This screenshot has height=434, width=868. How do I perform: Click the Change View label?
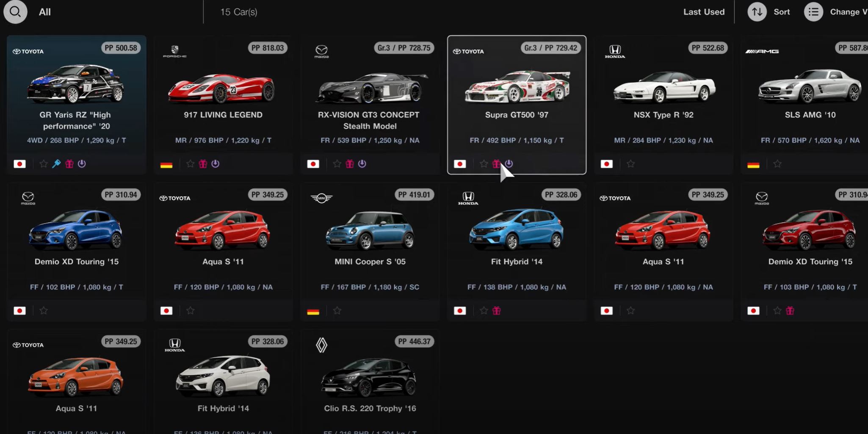click(849, 12)
